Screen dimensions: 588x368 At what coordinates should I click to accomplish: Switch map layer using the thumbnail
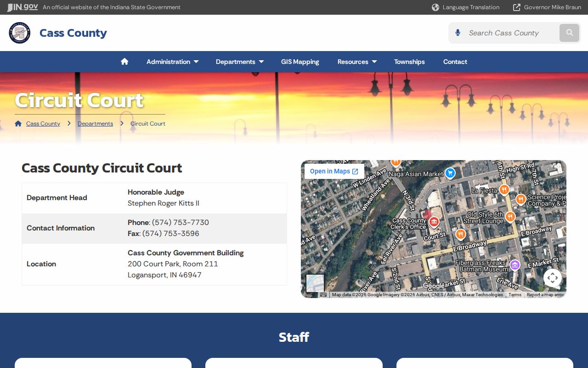pyautogui.click(x=315, y=283)
